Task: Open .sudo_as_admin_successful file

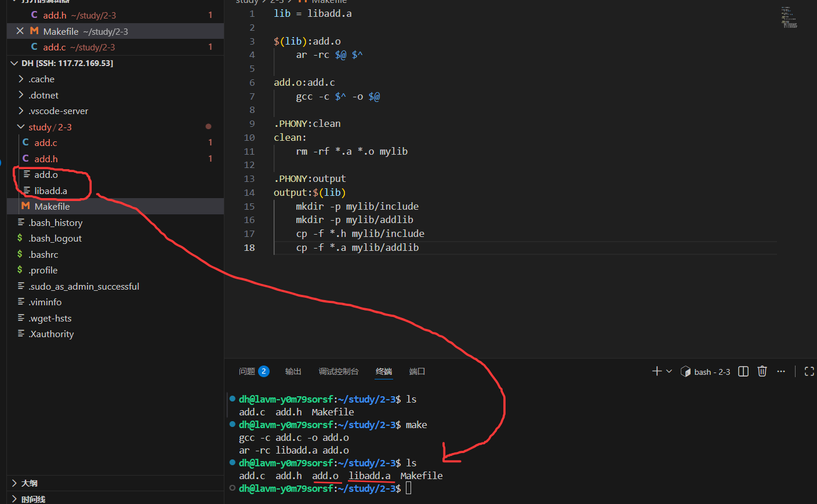Action: tap(115, 286)
